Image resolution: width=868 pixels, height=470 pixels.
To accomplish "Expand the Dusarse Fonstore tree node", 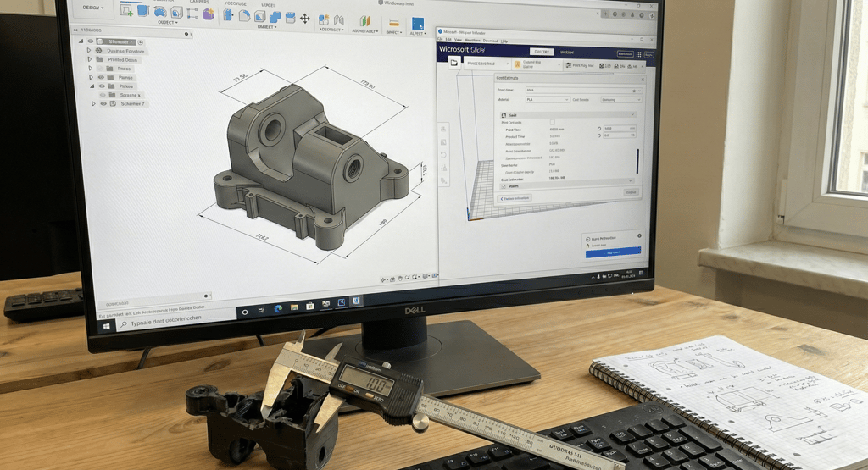I will click(x=88, y=50).
